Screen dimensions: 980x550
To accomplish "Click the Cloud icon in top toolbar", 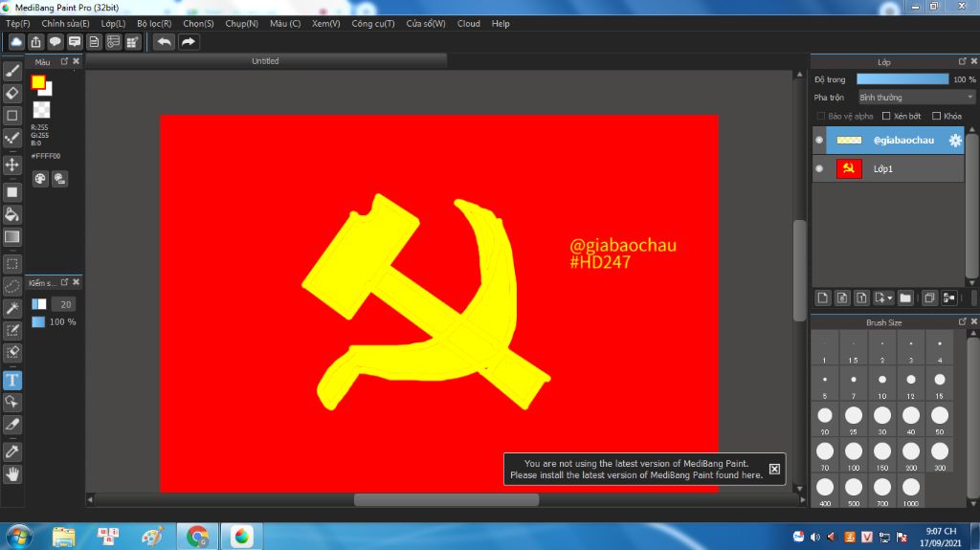I will 16,42.
